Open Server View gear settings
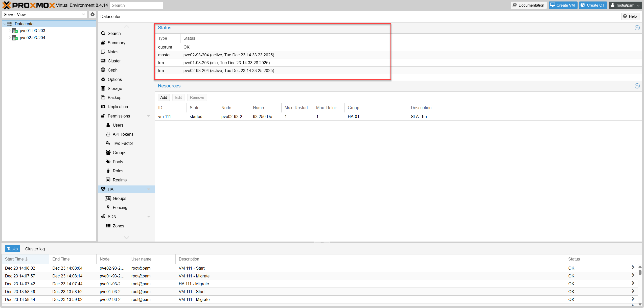 [93, 14]
